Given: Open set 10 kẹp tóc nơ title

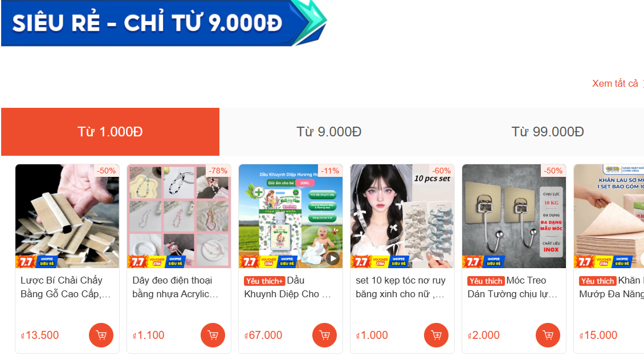Looking at the screenshot, I should [x=401, y=287].
